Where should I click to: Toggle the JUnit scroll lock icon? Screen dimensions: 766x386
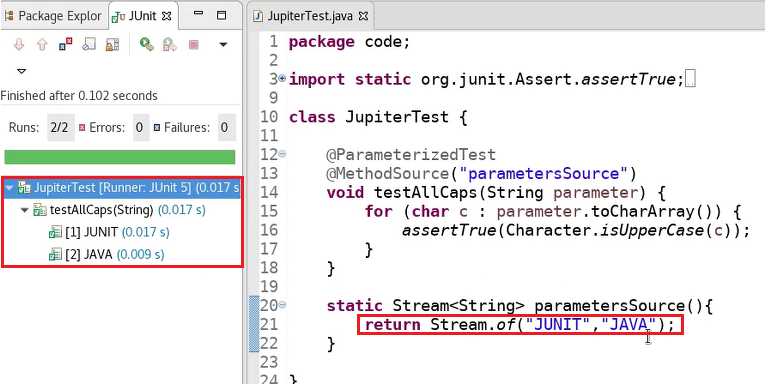coord(112,45)
